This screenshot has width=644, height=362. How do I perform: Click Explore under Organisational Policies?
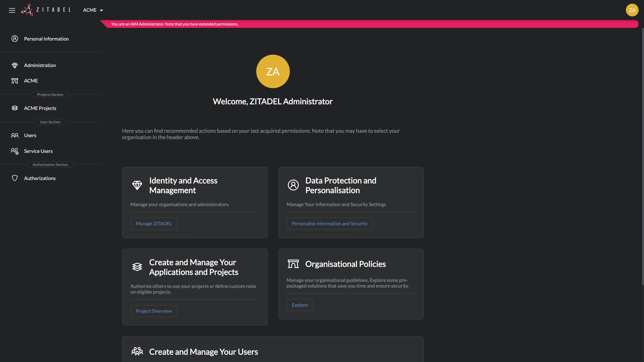point(300,305)
